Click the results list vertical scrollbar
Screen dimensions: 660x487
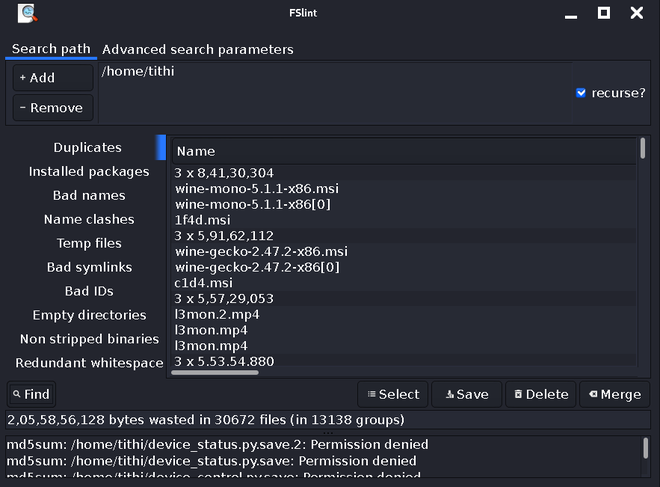click(x=642, y=149)
